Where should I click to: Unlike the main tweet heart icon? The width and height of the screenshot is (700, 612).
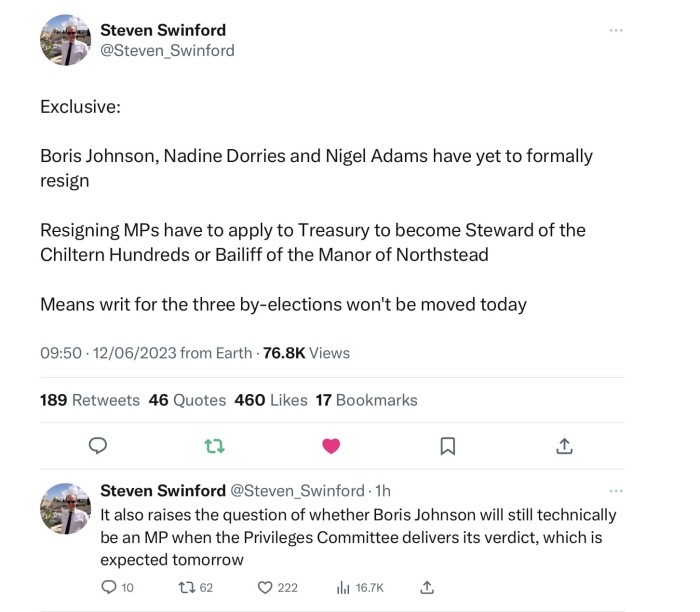pos(331,445)
